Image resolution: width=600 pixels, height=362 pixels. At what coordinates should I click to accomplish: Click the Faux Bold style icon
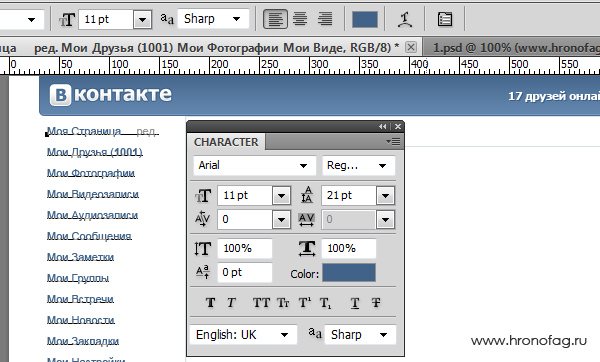(210, 303)
